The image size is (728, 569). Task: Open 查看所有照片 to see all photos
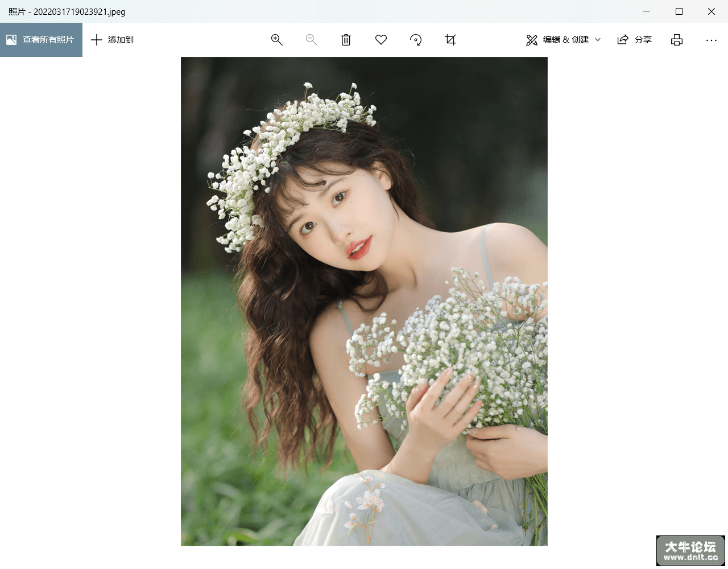coord(41,40)
